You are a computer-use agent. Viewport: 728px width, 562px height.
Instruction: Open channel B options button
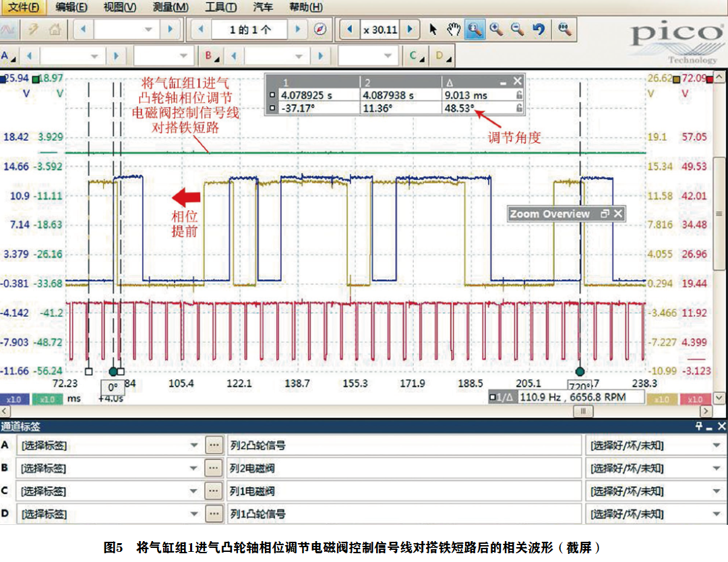(211, 56)
